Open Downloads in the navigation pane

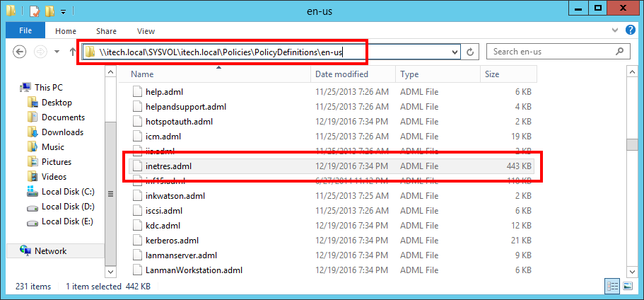(x=62, y=132)
